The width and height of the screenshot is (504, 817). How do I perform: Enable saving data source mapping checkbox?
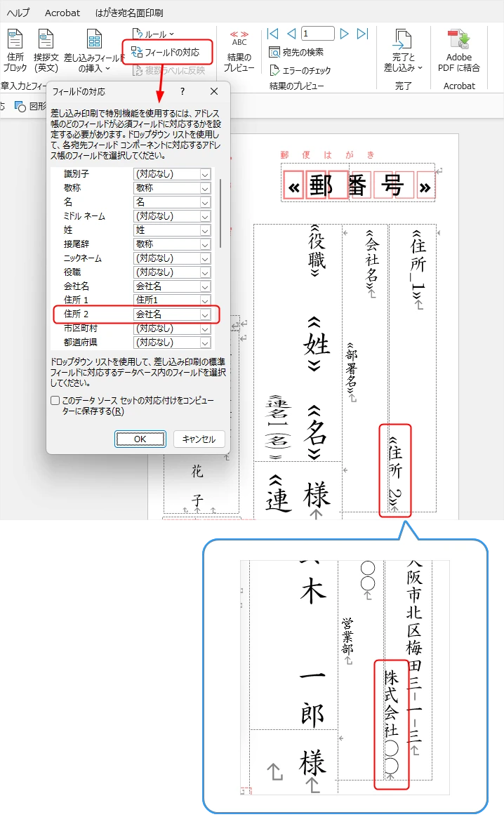coord(55,400)
